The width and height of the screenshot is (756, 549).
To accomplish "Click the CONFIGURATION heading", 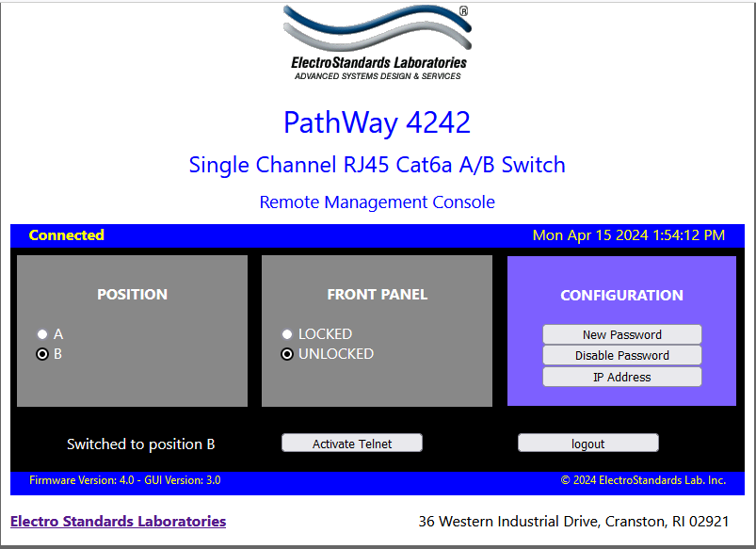I will 622,296.
